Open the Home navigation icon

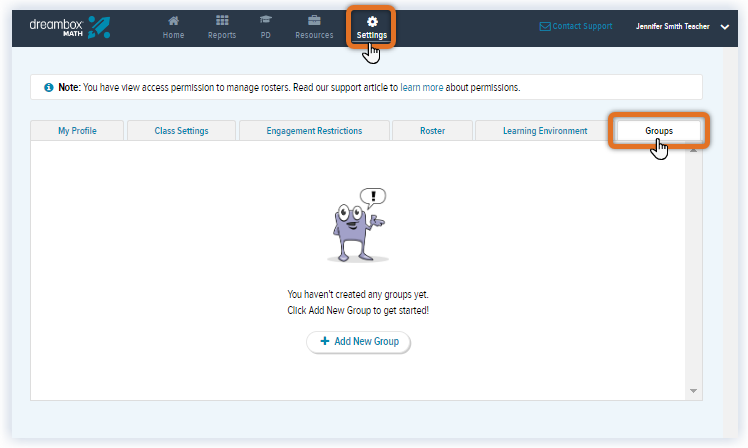point(173,21)
